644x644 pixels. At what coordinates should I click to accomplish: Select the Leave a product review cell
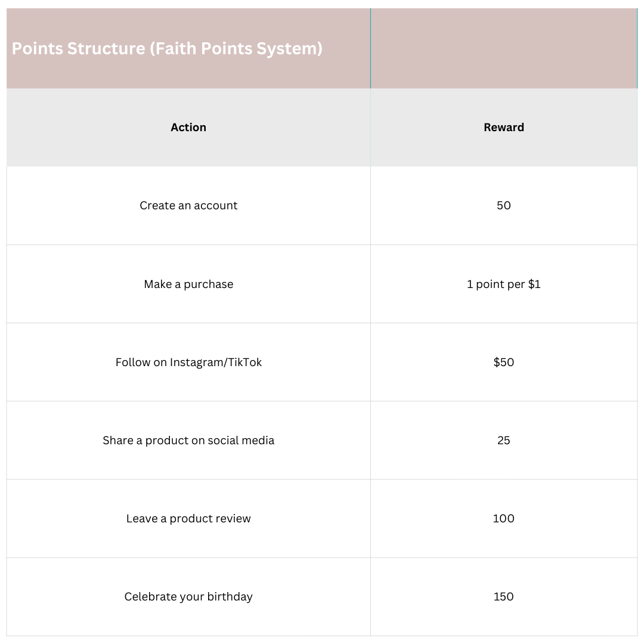(188, 519)
